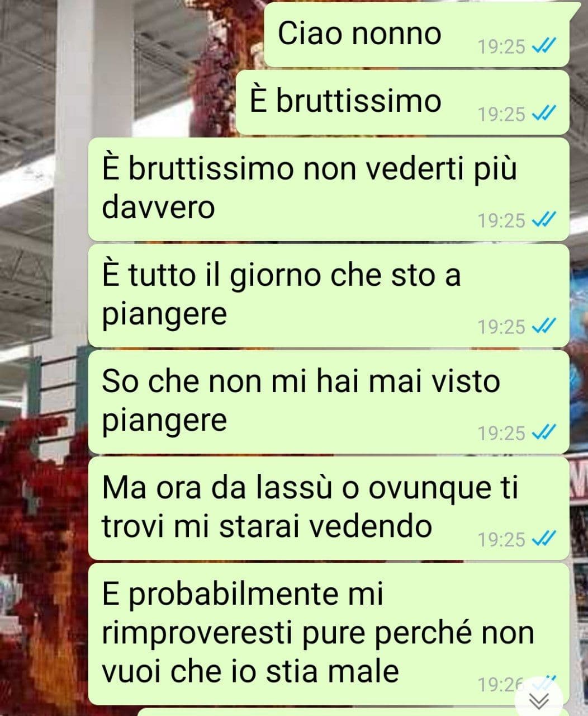
Task: Click the double check on 'mai visto piangere' message
Action: click(543, 433)
